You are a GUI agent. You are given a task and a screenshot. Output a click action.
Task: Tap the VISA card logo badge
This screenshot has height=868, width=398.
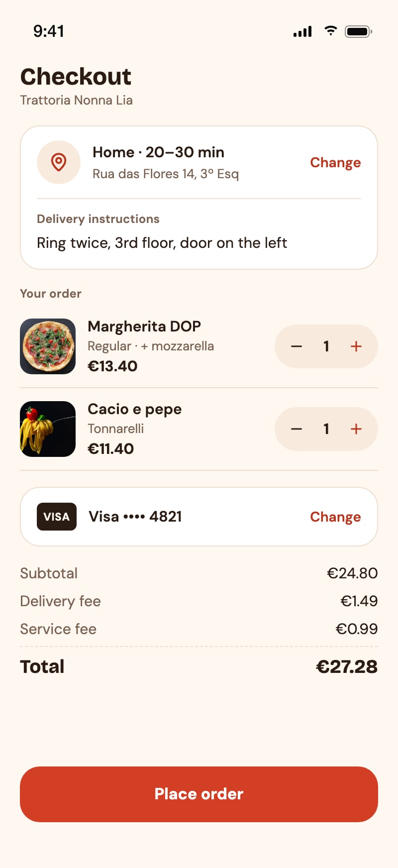57,517
